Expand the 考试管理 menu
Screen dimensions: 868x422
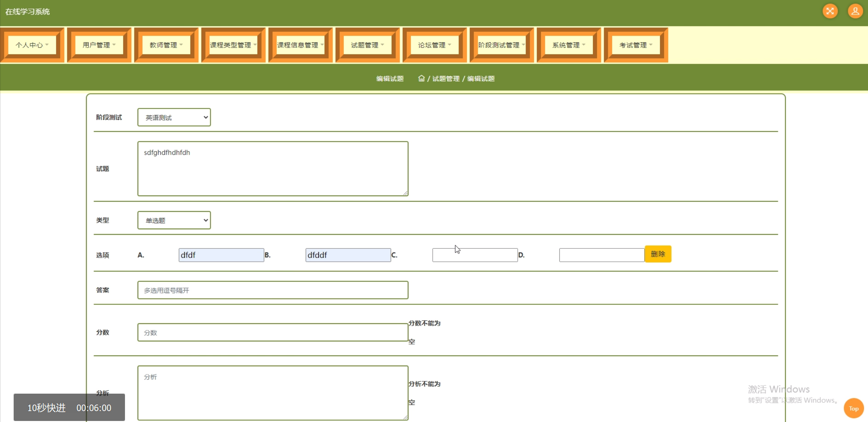(x=636, y=45)
